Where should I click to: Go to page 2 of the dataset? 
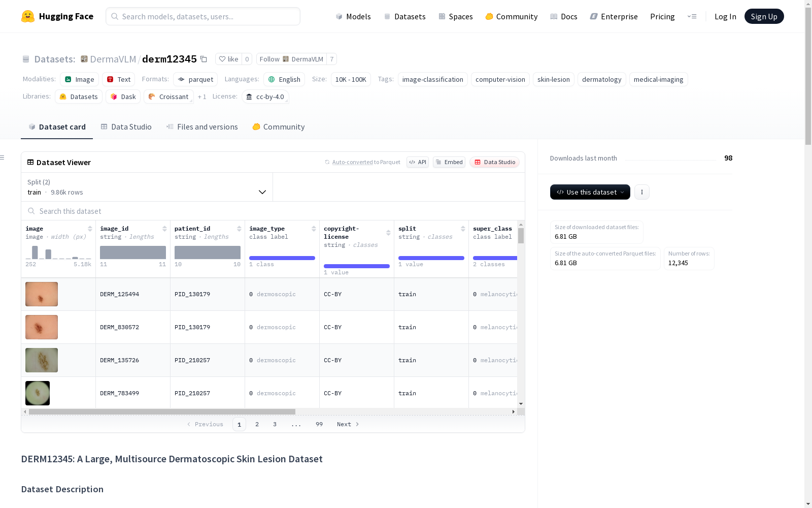click(x=257, y=424)
